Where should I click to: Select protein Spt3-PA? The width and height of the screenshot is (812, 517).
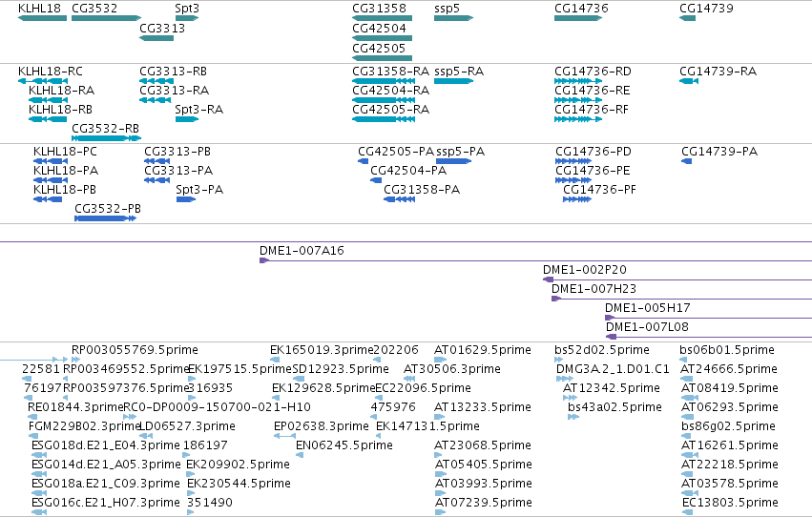coord(186,199)
